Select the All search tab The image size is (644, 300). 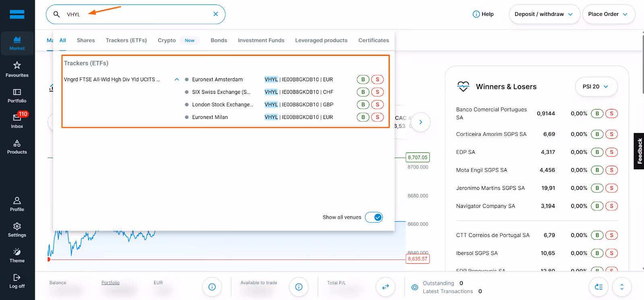pos(63,40)
